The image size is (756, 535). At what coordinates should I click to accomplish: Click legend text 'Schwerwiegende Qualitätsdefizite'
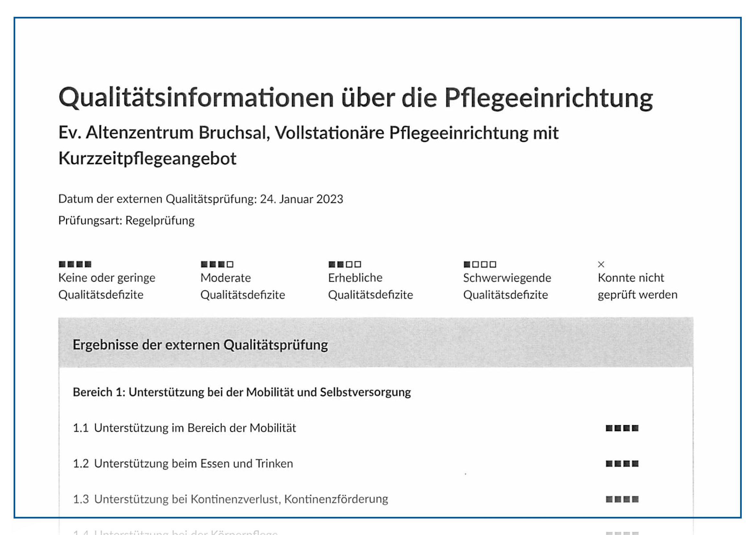(x=508, y=286)
